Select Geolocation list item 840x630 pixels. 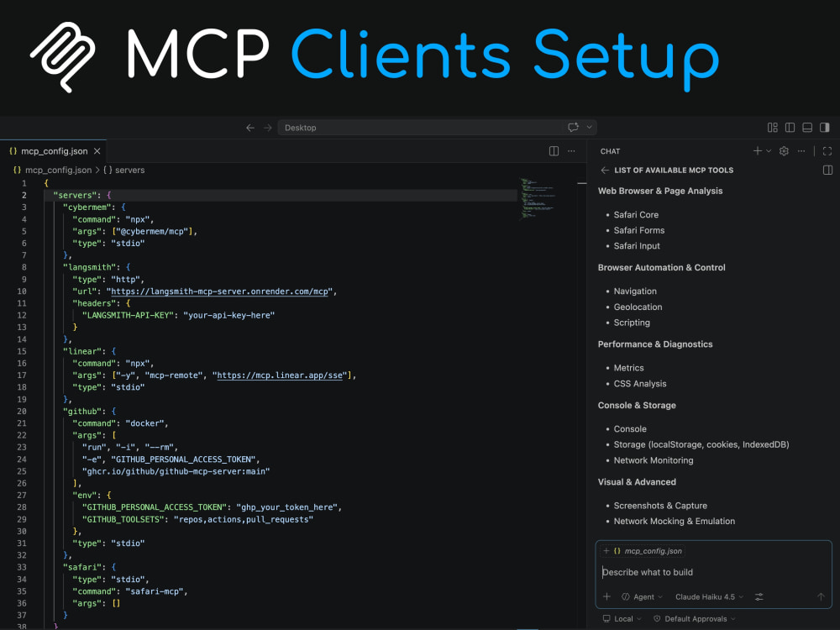[638, 307]
